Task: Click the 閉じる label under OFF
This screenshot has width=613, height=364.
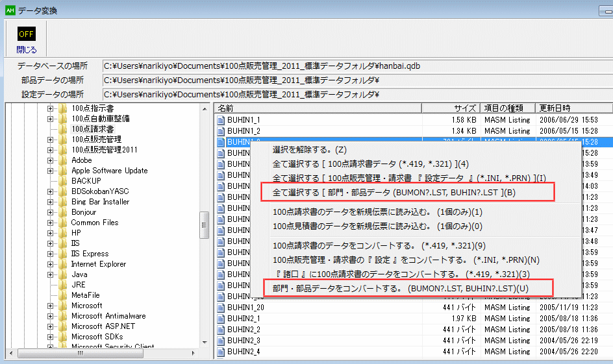Action: [26, 49]
